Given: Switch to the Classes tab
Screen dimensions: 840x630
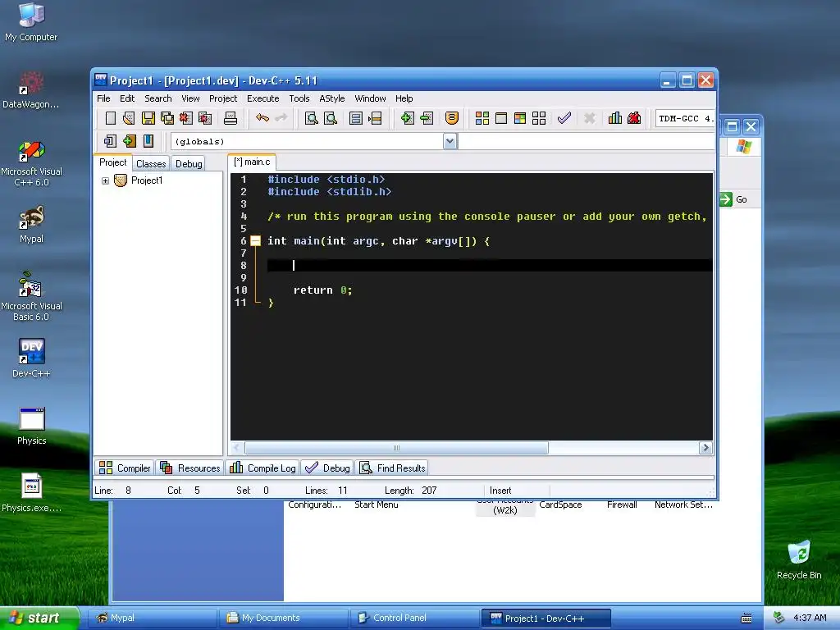Looking at the screenshot, I should coord(151,164).
